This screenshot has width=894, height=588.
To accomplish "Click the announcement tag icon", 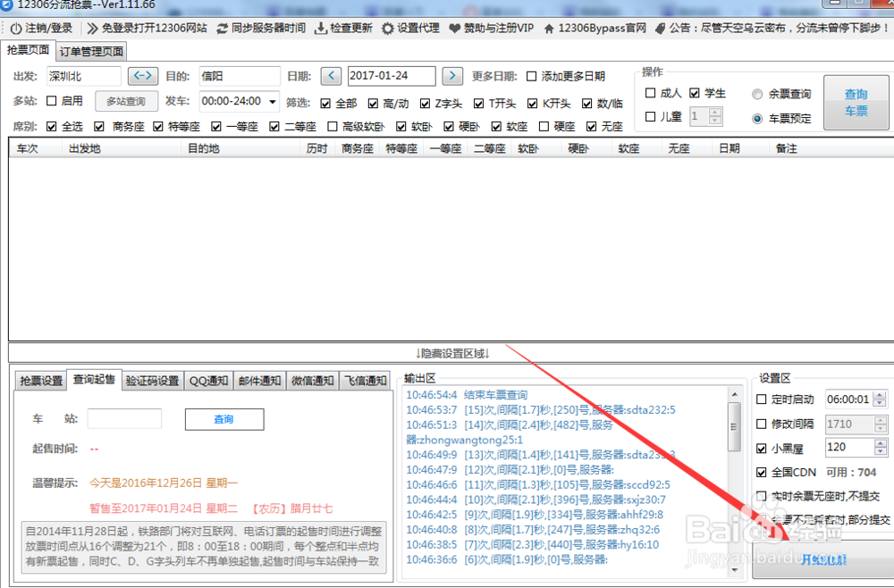I will (660, 29).
